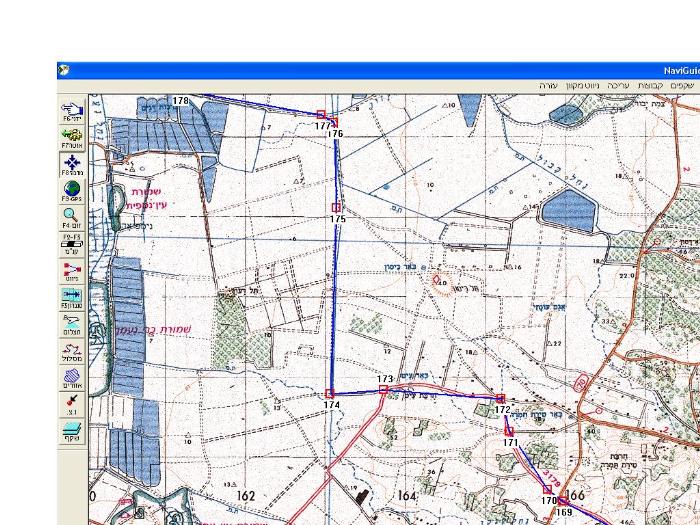Open the aerial photo airplane tool
Viewport: 700px width, 525px height.
[72, 325]
